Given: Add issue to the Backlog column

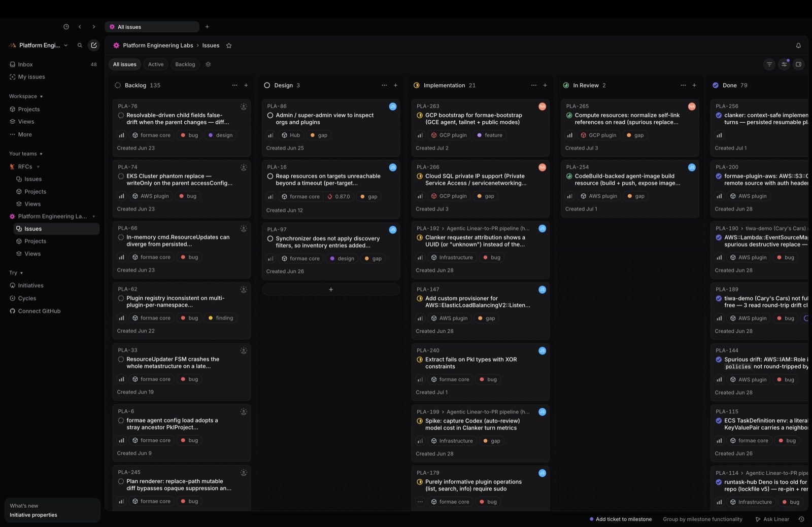Looking at the screenshot, I should pyautogui.click(x=246, y=85).
